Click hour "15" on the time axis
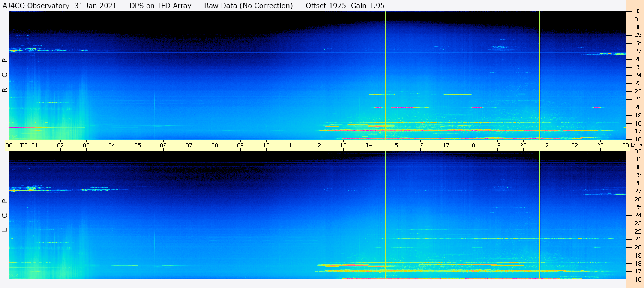 click(x=395, y=145)
